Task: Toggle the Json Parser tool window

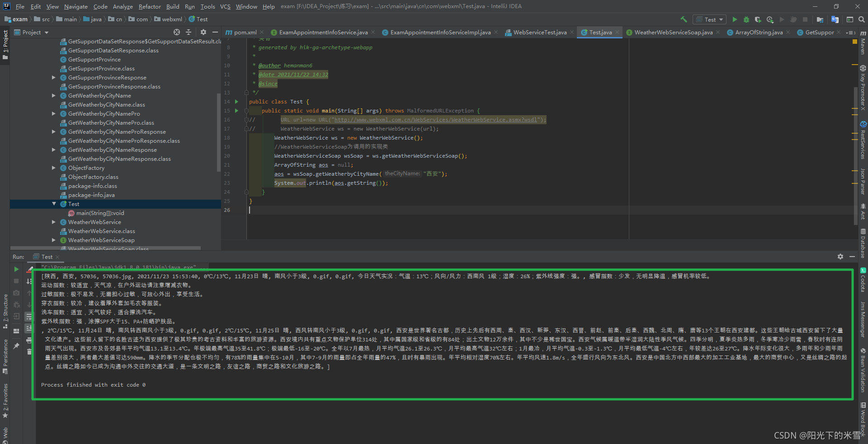Action: (x=863, y=181)
